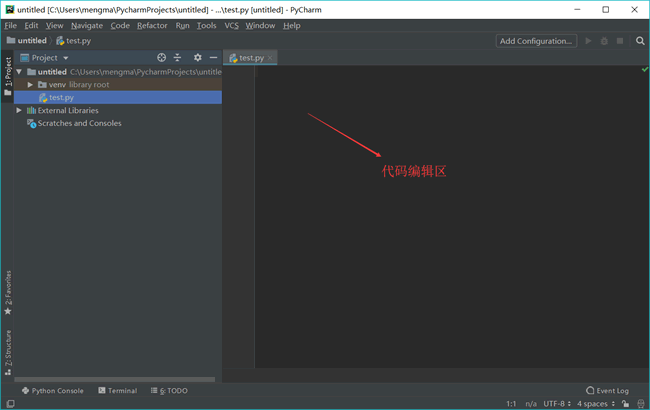Click the Collapse All icon in Project panel
Image resolution: width=650 pixels, height=410 pixels.
(x=177, y=58)
